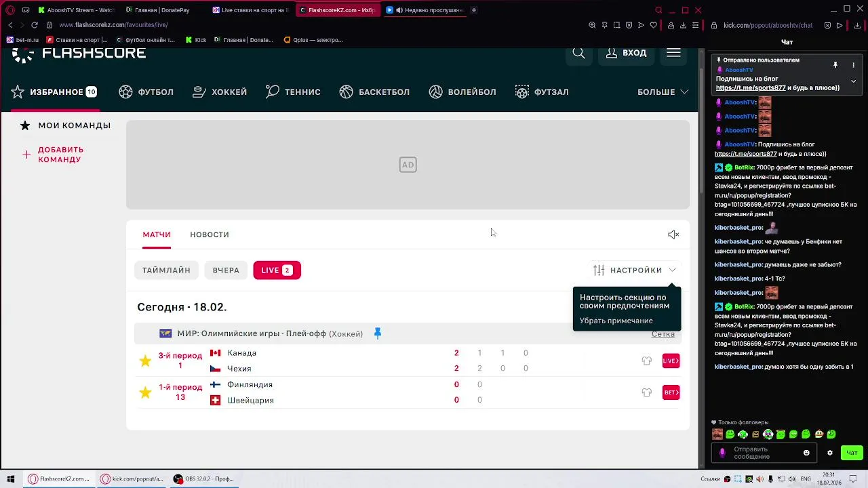Click the Opera snapshot icon

pos(616,25)
